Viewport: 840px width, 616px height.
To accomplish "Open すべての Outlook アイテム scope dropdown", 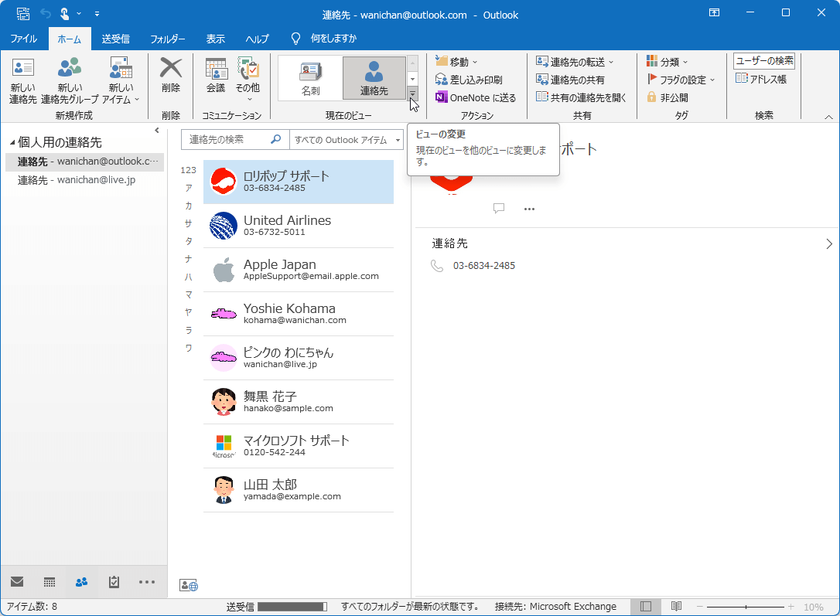I will pos(347,140).
